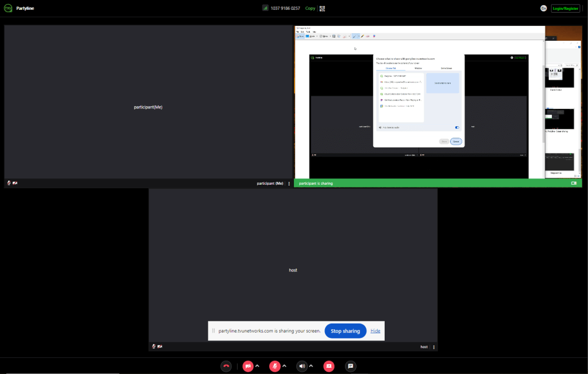Show the meeting QR code
Viewport: 588px width, 374px height.
(323, 8)
